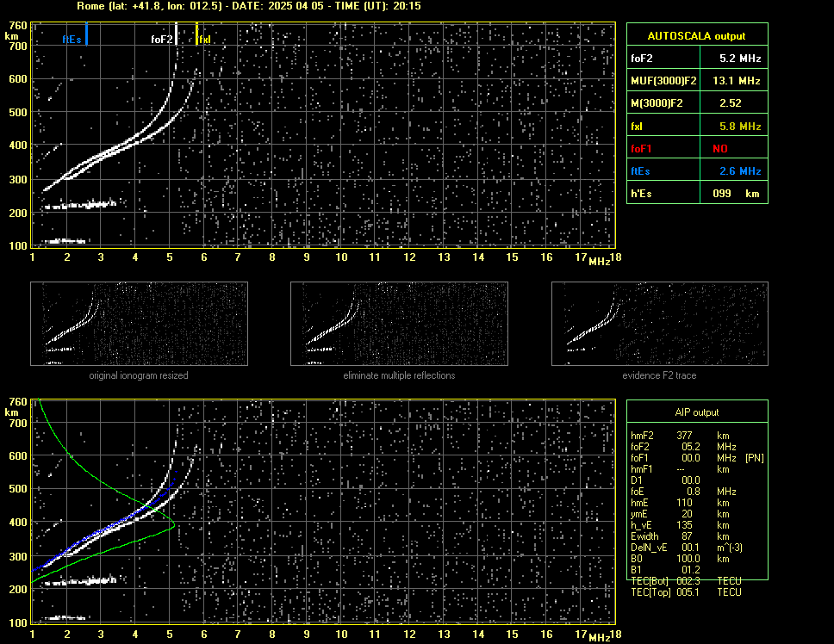Viewport: 834px width, 644px height.
Task: Click the red foF1 NO value
Action: click(x=720, y=149)
